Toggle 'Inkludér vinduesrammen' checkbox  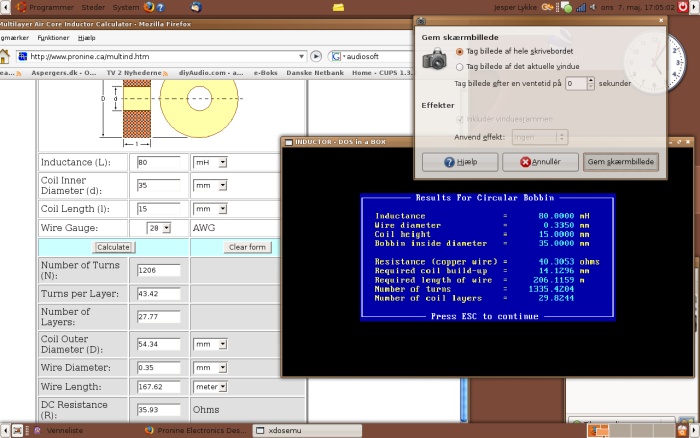(459, 119)
